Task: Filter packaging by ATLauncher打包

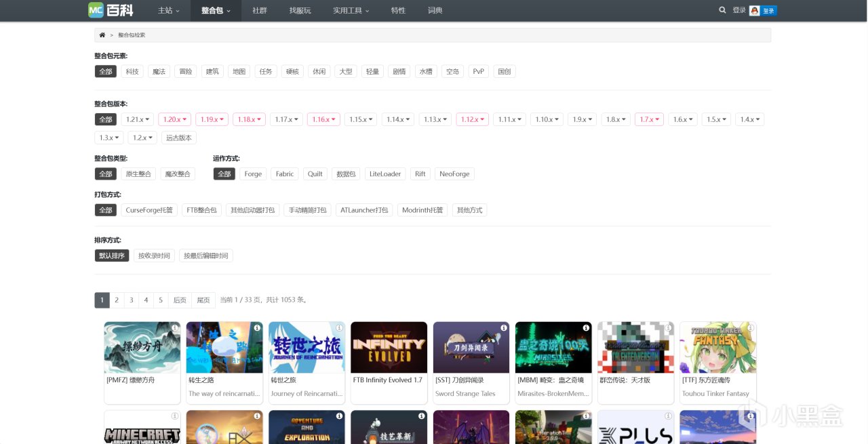Action: click(364, 210)
